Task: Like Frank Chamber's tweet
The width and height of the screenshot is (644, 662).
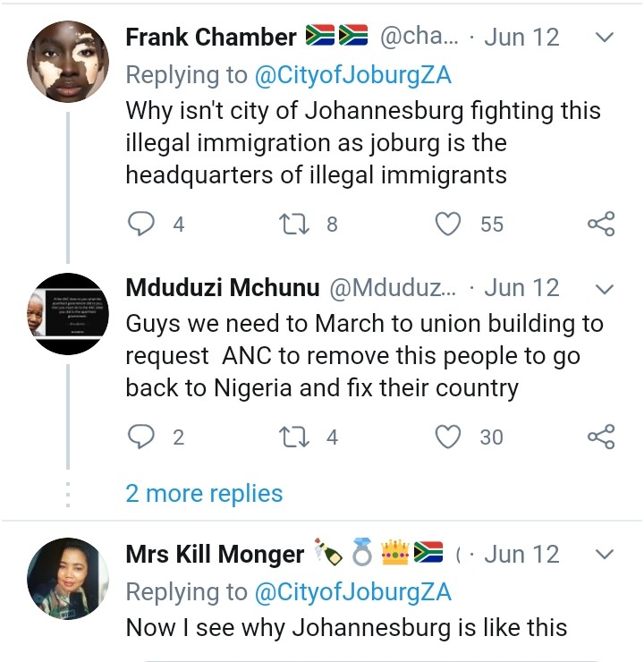Action: 447,224
